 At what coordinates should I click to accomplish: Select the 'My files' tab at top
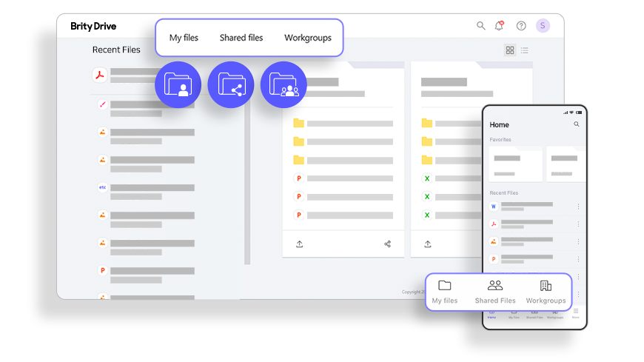(x=184, y=38)
